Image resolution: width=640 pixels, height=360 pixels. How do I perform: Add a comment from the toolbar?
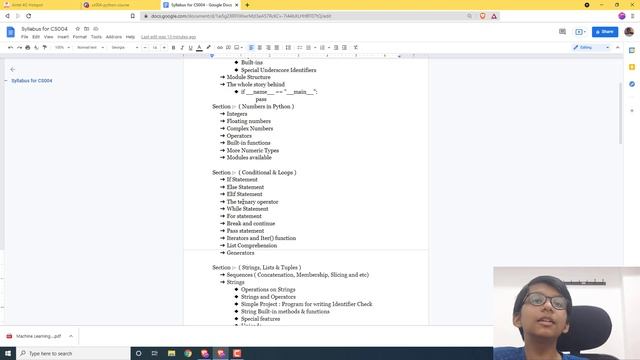(x=229, y=48)
